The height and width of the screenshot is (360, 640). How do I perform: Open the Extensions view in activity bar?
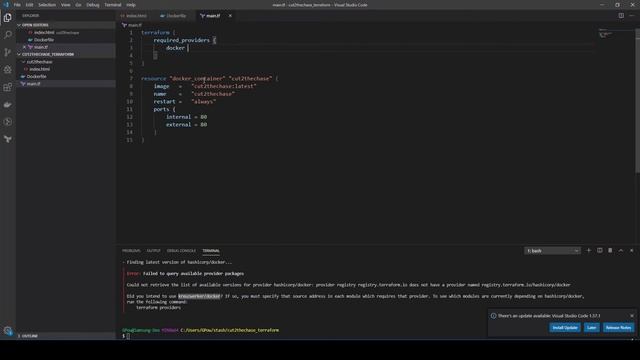(x=8, y=87)
